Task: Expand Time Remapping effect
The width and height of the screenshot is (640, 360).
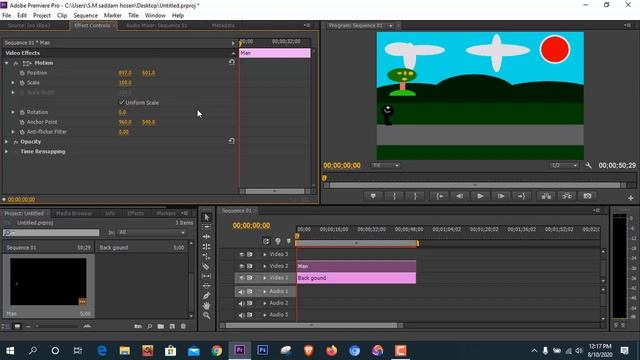Action: tap(7, 151)
